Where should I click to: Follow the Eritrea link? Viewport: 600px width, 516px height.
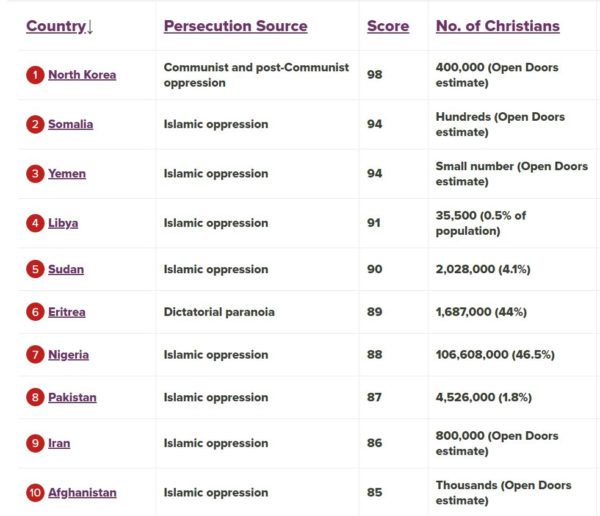(x=67, y=312)
